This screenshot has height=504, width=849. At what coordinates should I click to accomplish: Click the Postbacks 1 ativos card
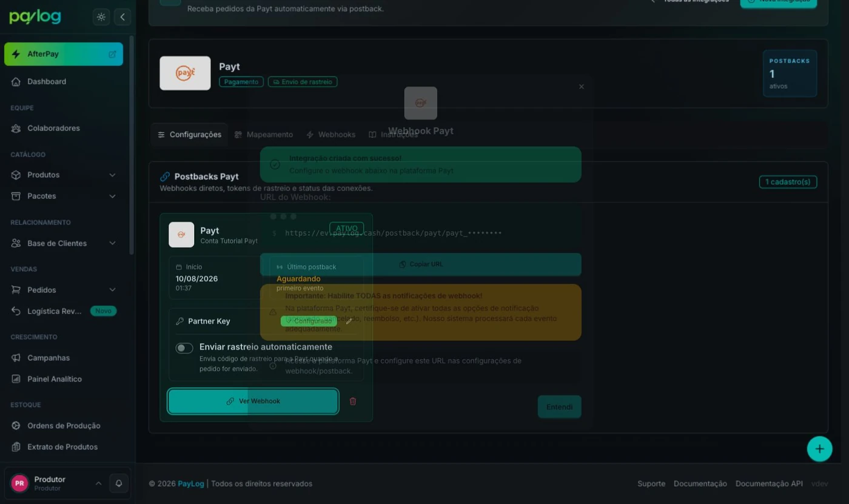pyautogui.click(x=790, y=73)
